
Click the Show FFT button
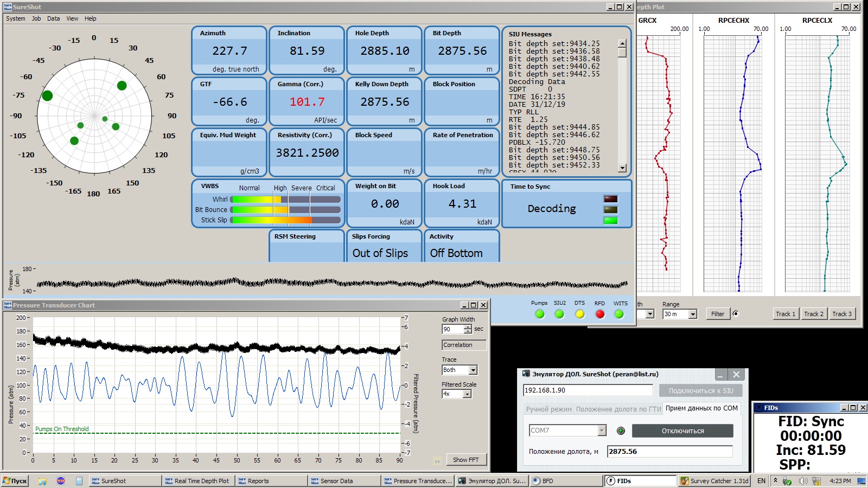coord(466,460)
